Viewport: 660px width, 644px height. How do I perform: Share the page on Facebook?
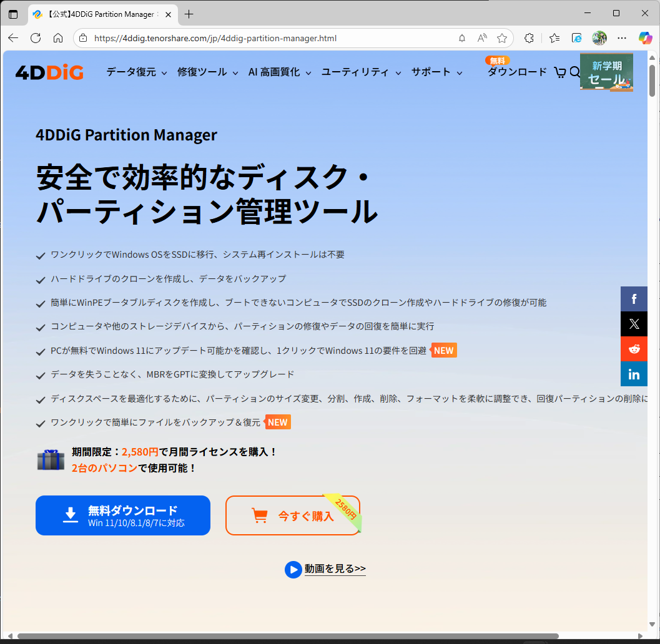tap(634, 299)
